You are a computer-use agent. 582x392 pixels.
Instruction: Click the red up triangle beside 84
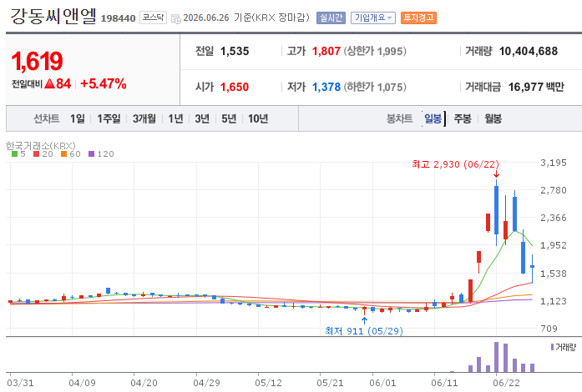coord(49,83)
